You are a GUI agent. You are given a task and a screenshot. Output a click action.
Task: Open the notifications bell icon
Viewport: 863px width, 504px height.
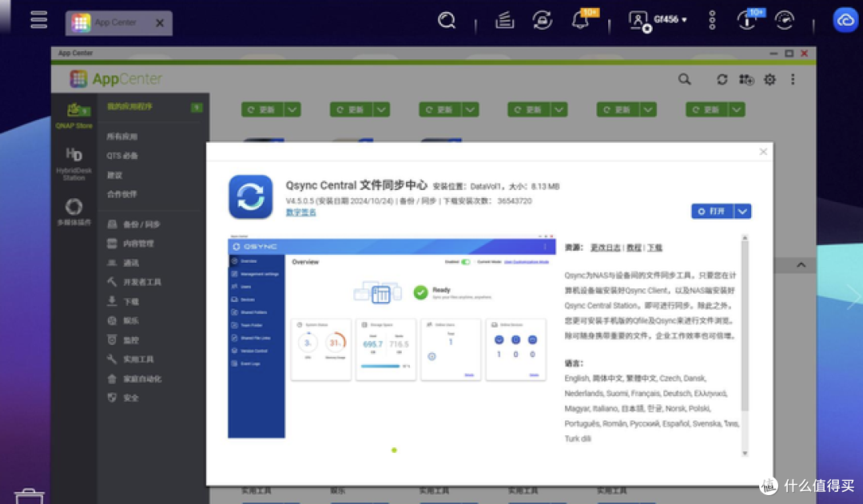tap(580, 21)
